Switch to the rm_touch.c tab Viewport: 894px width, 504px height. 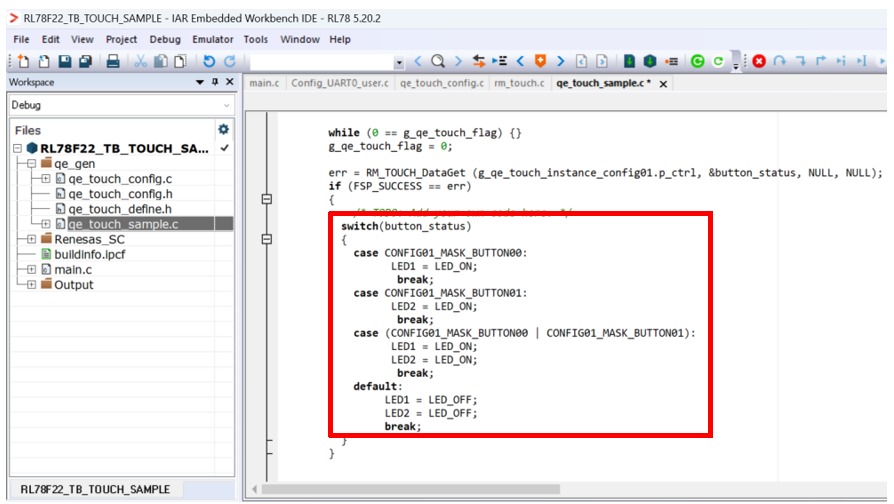(x=520, y=83)
